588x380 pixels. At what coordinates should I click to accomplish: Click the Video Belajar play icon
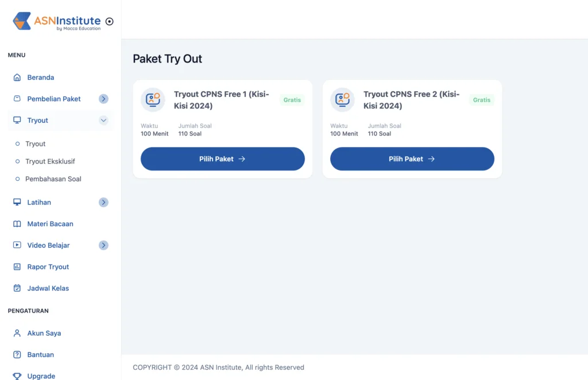coord(17,245)
